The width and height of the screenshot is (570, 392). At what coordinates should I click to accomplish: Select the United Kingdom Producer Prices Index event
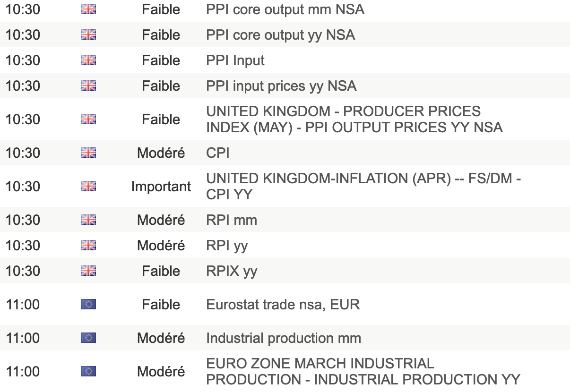(354, 119)
